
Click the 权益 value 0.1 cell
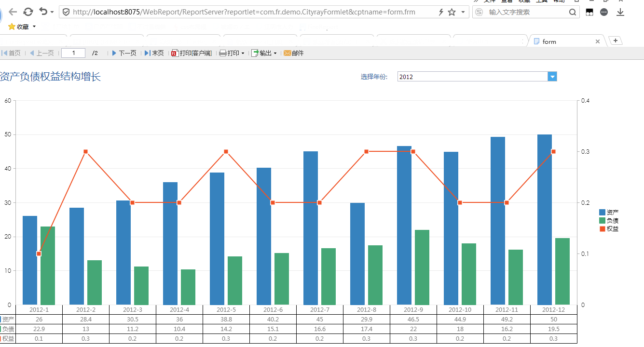[x=39, y=339]
